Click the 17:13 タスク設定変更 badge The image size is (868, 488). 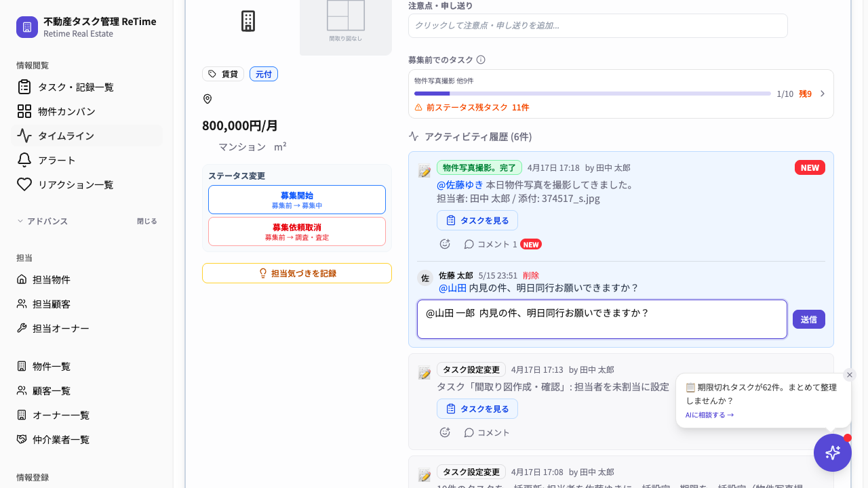[471, 369]
